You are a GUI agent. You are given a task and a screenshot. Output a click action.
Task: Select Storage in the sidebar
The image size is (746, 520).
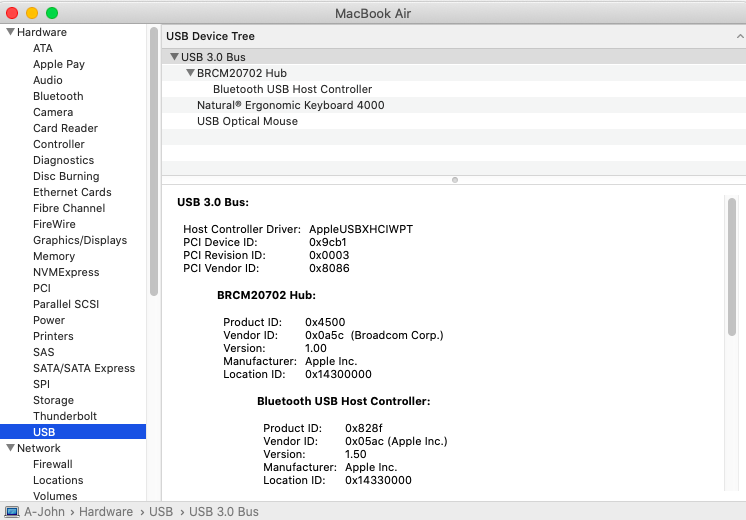click(x=53, y=400)
